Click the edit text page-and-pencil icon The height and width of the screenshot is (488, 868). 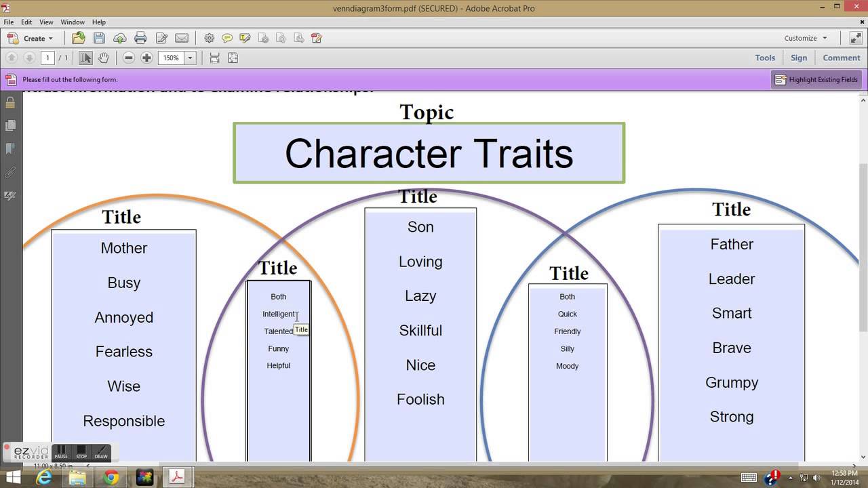[x=161, y=39]
